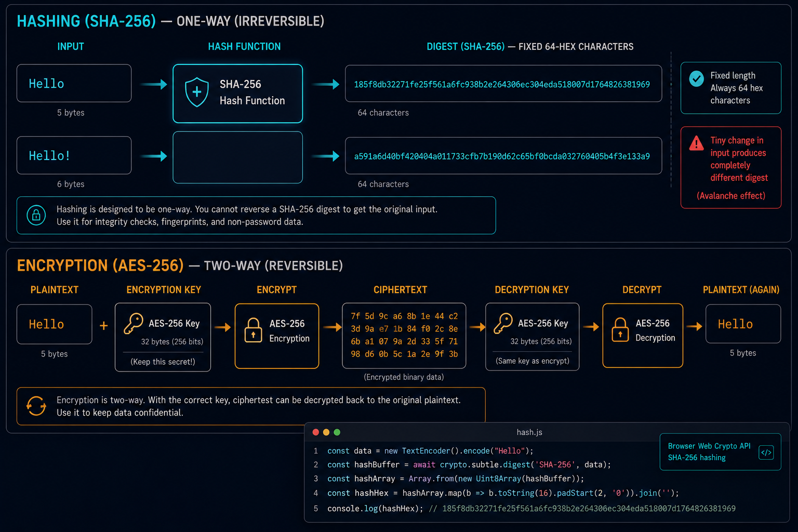This screenshot has height=532, width=798.
Task: Click the red warning triangle icon
Action: tap(696, 143)
